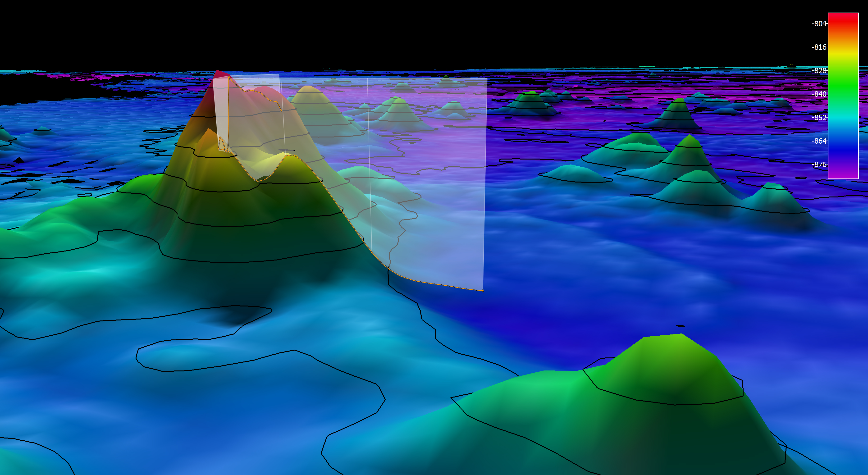
Task: Click the -828 legend label
Action: tap(819, 70)
